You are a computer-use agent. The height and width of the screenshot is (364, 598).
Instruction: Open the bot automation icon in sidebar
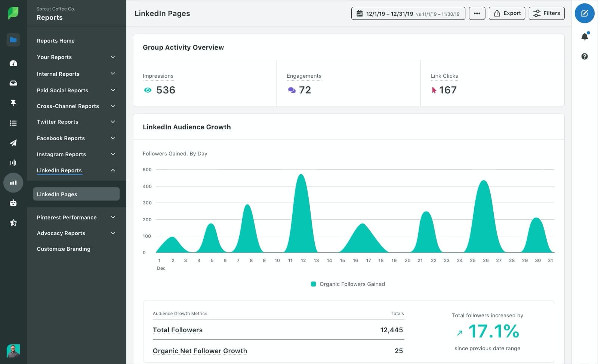pyautogui.click(x=13, y=203)
